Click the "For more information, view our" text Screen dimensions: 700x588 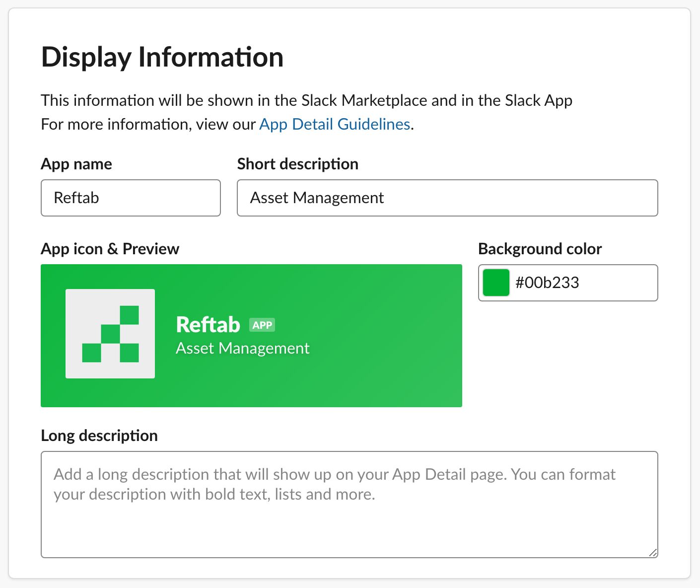click(148, 124)
